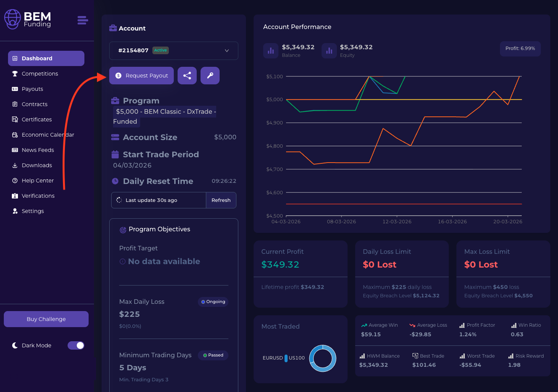This screenshot has height=392, width=558.
Task: Open the account #2154807 dropdown
Action: [x=173, y=51]
